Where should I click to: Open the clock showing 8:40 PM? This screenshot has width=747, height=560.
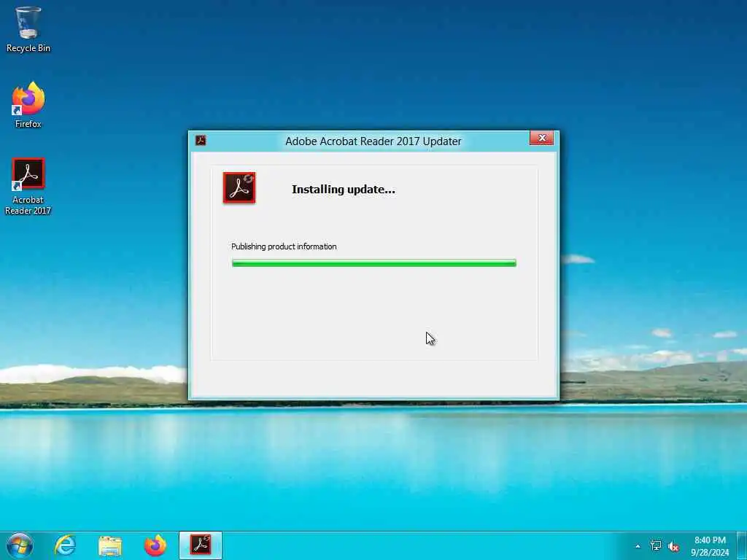pyautogui.click(x=710, y=546)
